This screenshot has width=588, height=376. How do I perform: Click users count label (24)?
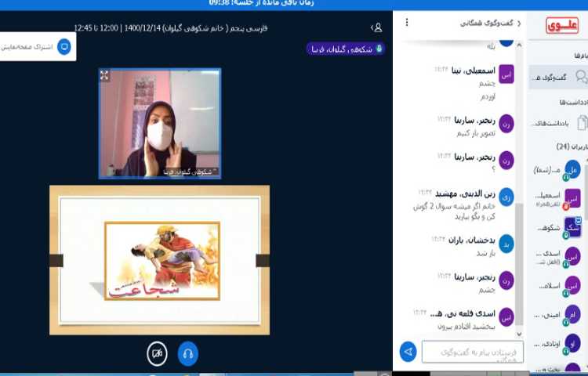(x=572, y=146)
